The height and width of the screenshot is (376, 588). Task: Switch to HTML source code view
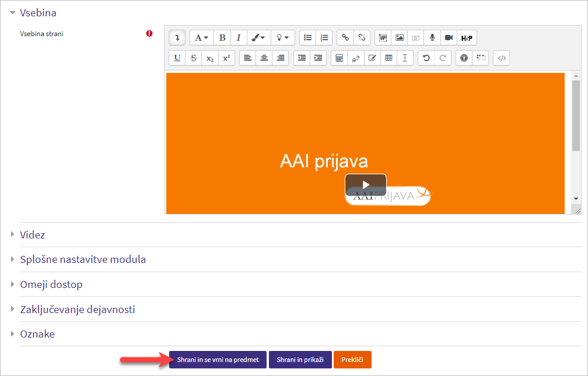[x=502, y=58]
